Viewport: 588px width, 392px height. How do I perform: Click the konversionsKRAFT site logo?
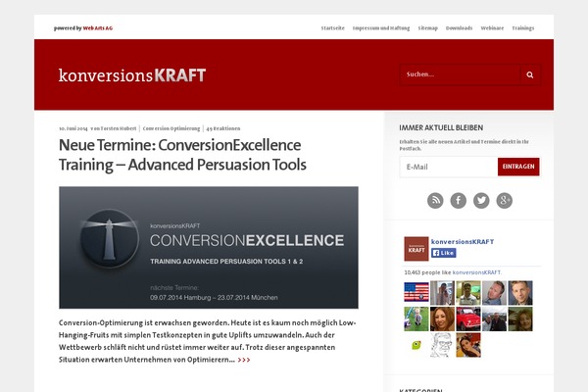132,75
